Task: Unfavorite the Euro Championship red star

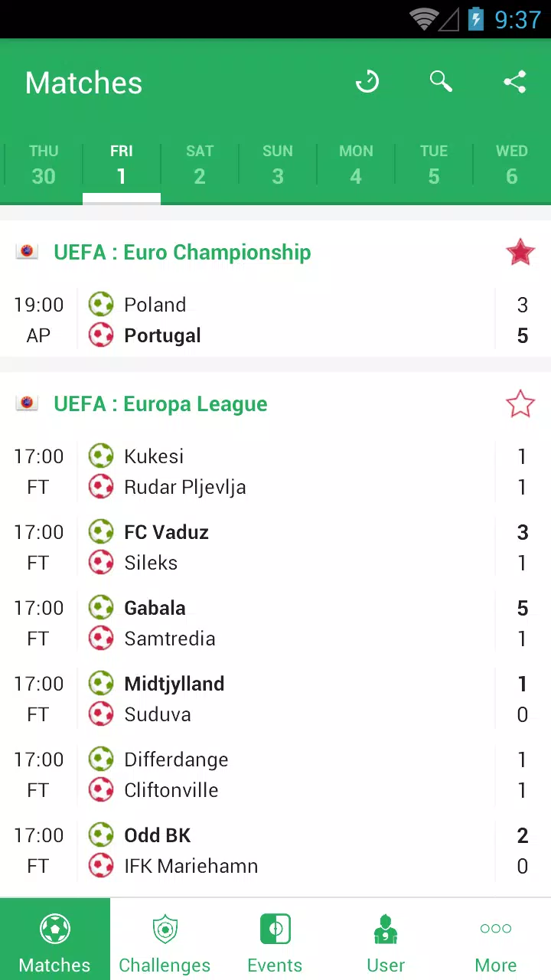Action: coord(520,252)
